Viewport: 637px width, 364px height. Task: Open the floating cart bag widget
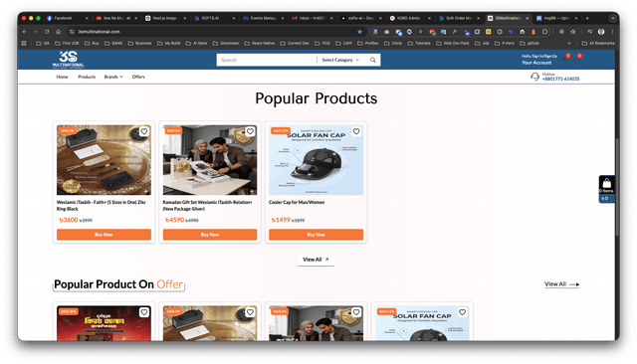pyautogui.click(x=606, y=189)
